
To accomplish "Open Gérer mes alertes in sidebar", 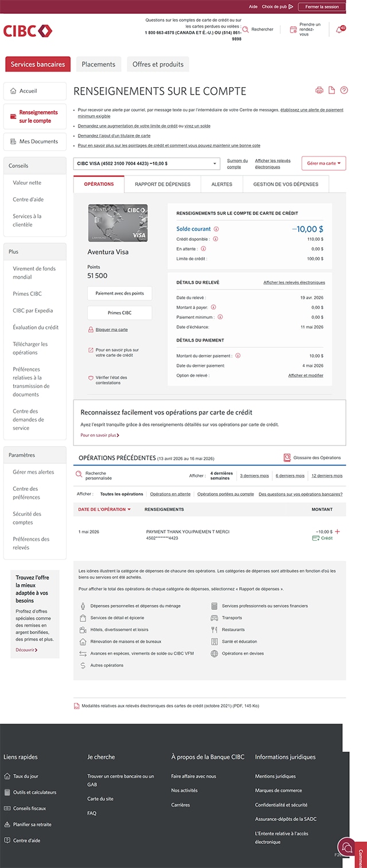I will 33,472.
